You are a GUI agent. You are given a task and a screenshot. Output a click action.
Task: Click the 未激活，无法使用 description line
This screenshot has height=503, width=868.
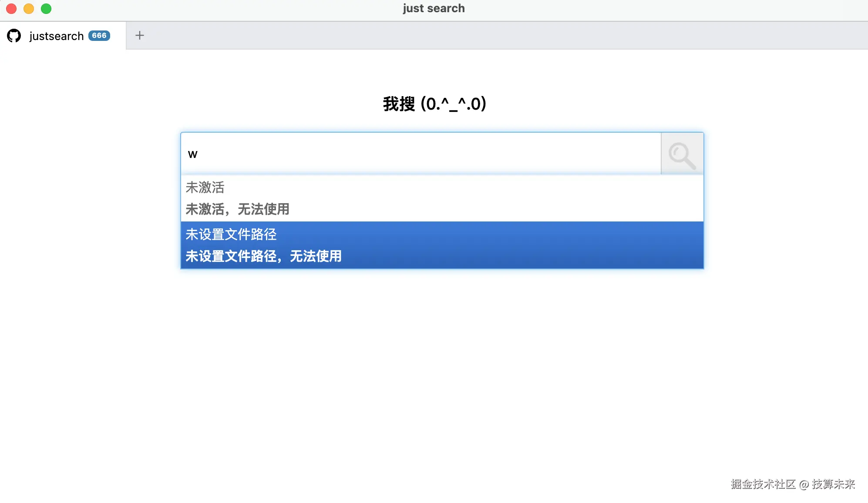238,209
